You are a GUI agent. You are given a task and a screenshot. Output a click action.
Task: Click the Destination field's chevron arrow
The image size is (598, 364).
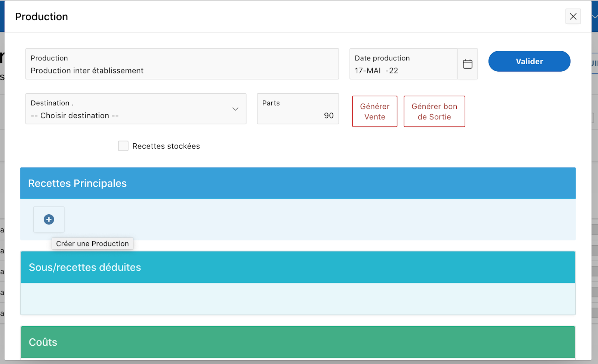click(235, 109)
